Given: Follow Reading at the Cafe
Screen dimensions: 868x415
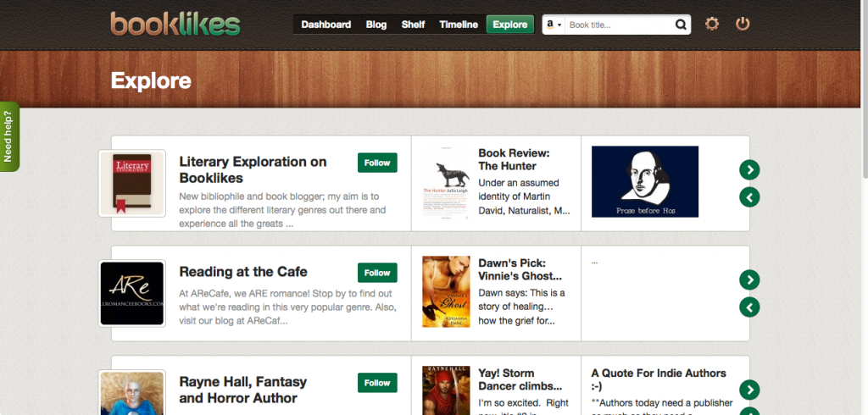Looking at the screenshot, I should tap(377, 273).
